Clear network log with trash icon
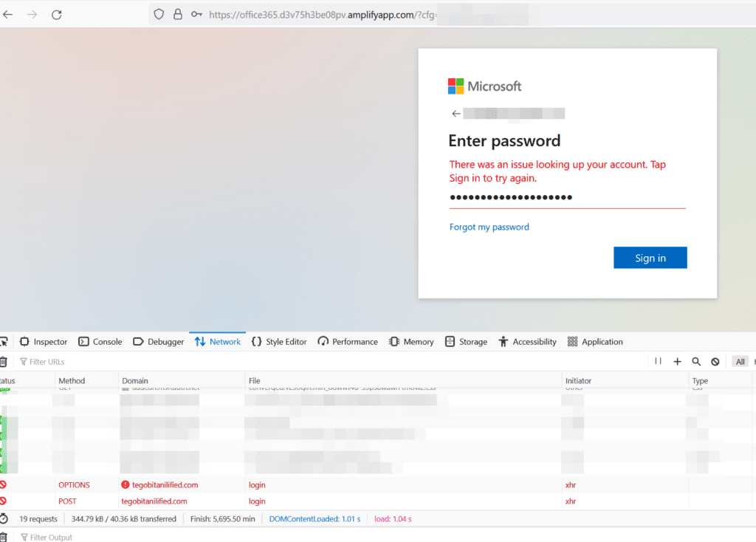756x542 pixels. coord(4,362)
